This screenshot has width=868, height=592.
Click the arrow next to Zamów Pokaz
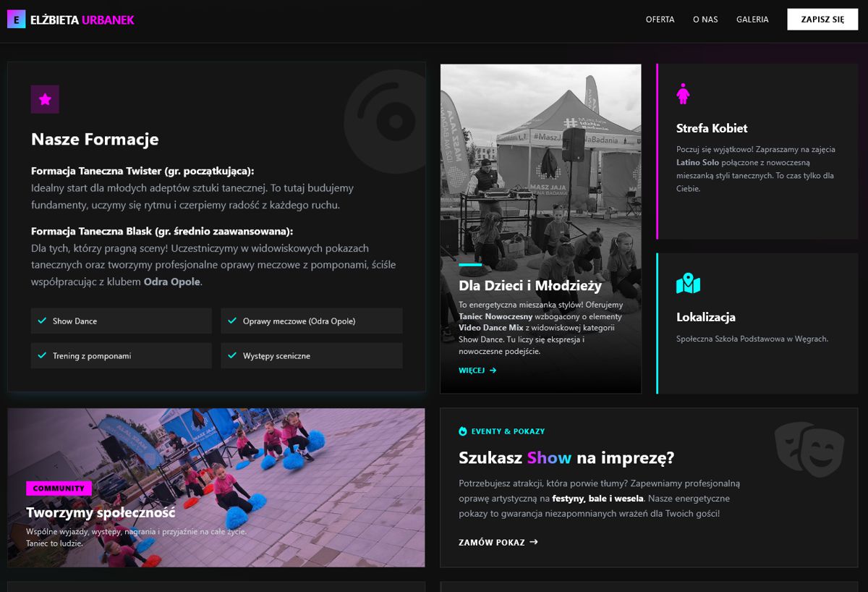(534, 542)
